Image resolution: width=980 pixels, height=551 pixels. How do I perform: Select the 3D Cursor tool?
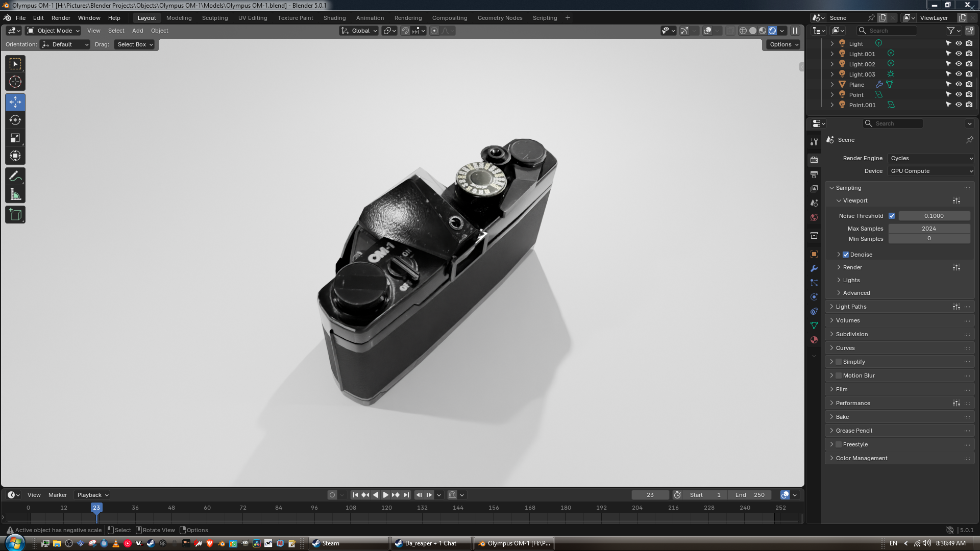pos(15,82)
